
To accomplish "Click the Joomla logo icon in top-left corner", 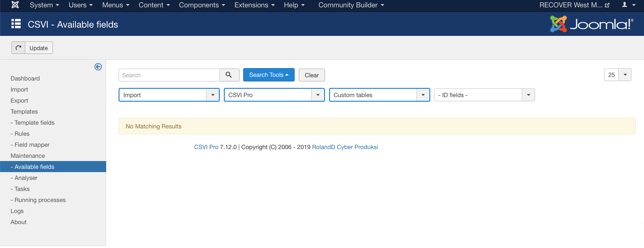I will (x=15, y=5).
